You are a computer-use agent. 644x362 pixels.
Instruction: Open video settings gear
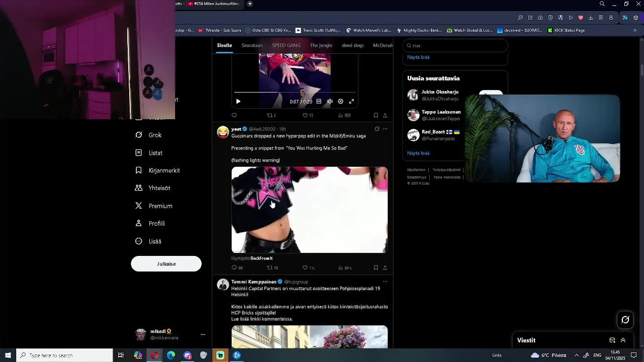[x=341, y=102]
